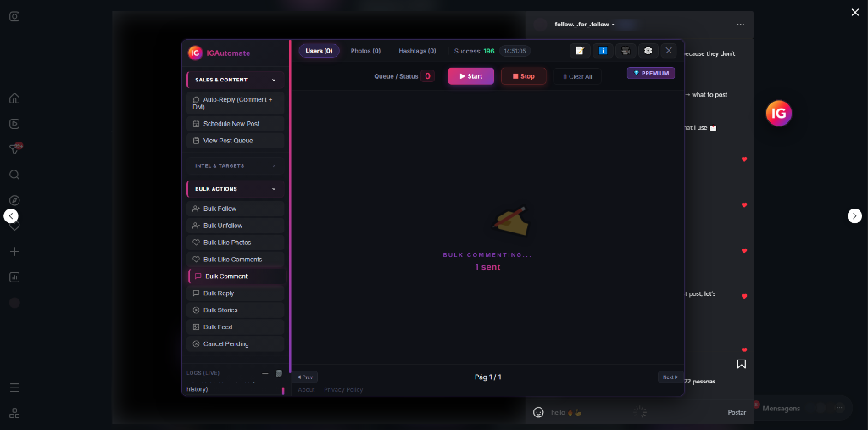Open post options three-dots menu
The width and height of the screenshot is (868, 430).
click(x=741, y=25)
